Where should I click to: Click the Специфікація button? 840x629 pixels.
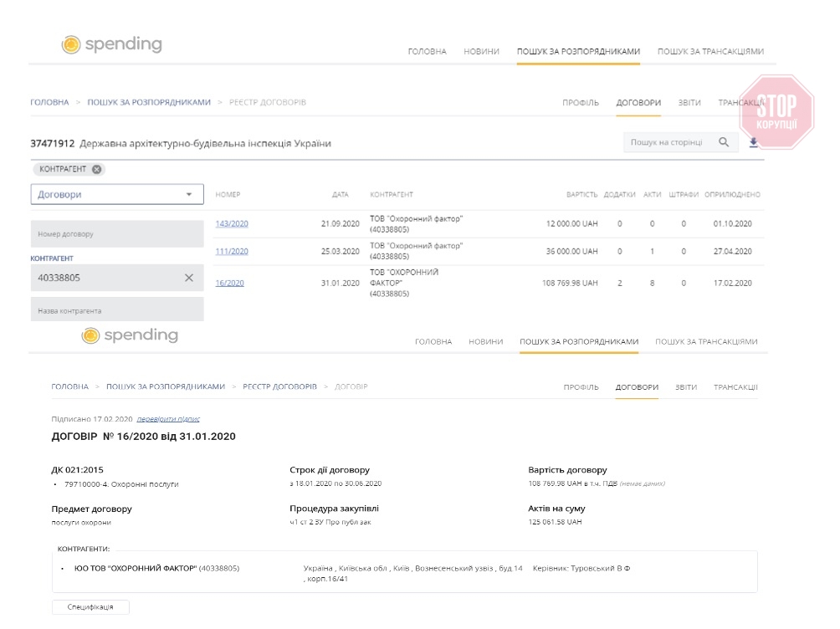[x=90, y=606]
